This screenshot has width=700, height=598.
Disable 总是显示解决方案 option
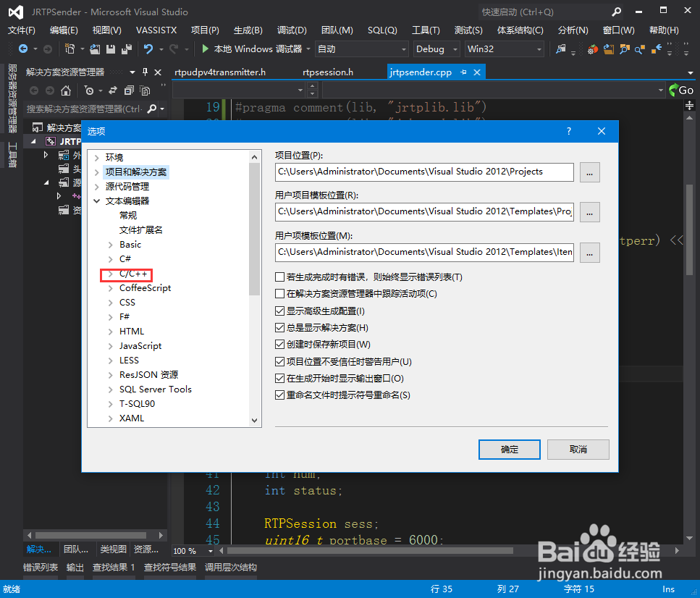(x=279, y=327)
